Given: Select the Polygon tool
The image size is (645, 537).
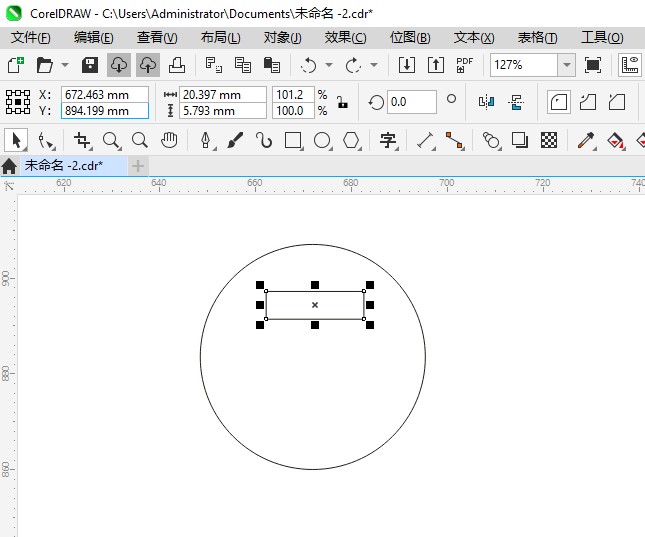Looking at the screenshot, I should pos(352,140).
